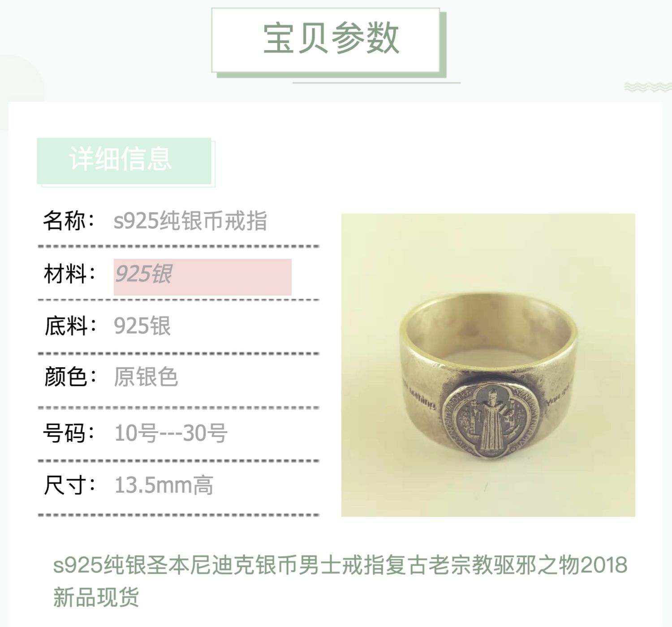
Task: Click the wavy lines decoration icon
Action: (648, 87)
